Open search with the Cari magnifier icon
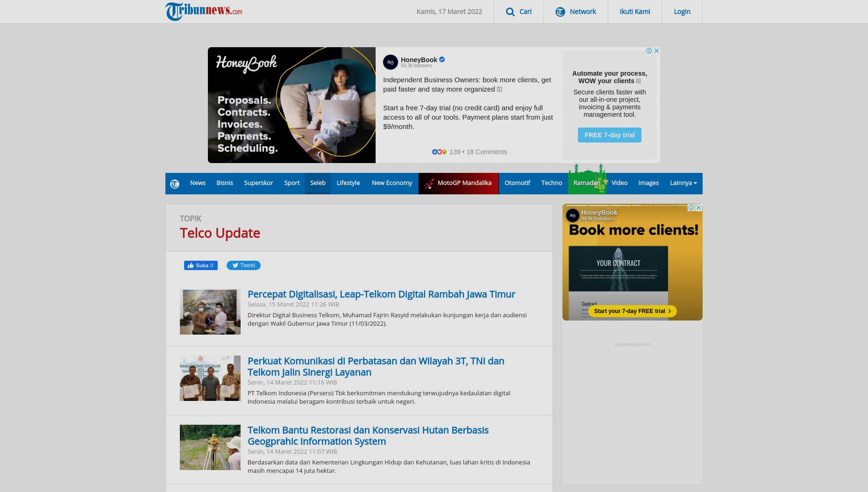The image size is (868, 492). click(510, 12)
